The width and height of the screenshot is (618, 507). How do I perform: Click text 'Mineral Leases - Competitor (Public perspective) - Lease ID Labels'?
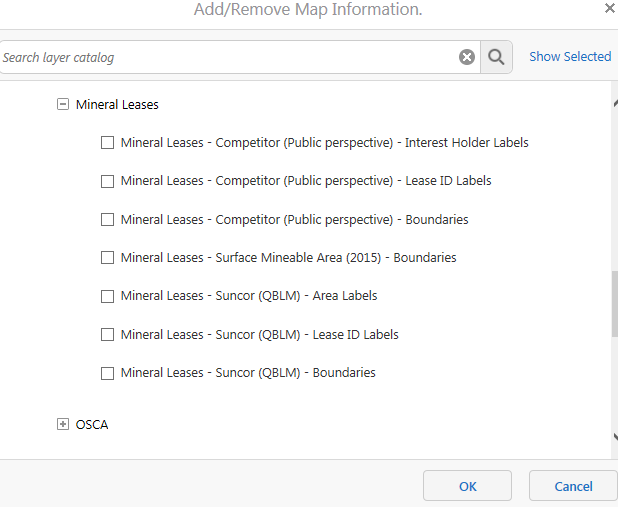[306, 181]
